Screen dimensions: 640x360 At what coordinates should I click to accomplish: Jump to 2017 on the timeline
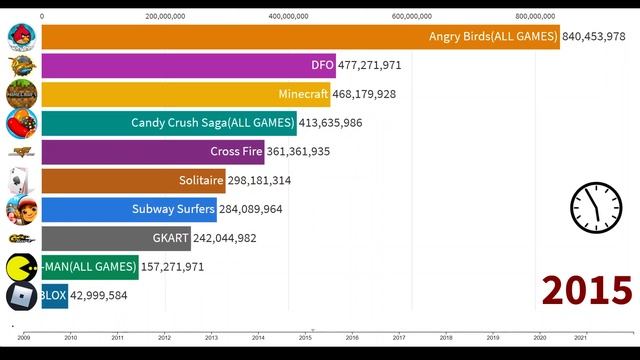point(399,338)
